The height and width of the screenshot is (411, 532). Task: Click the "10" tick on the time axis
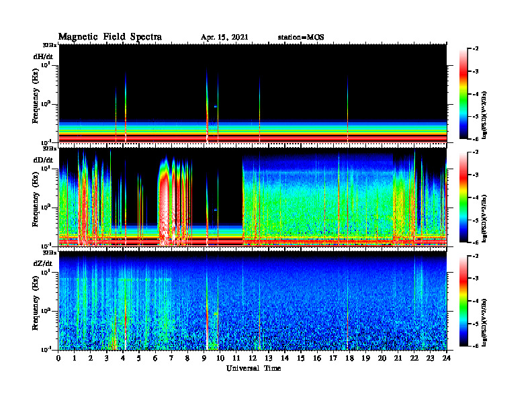point(220,358)
